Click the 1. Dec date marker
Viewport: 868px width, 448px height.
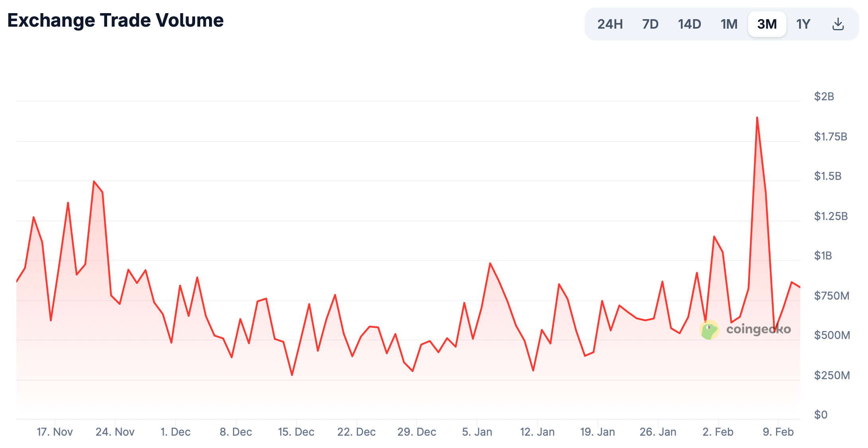[175, 432]
